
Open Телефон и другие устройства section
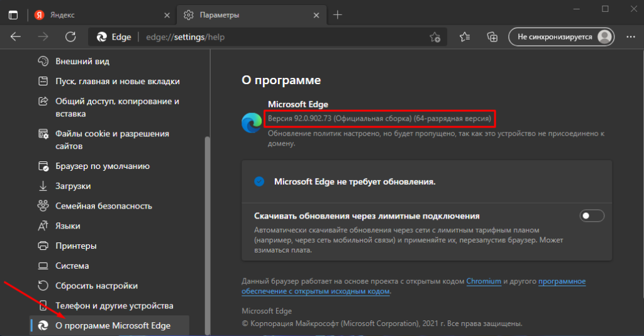(x=111, y=306)
